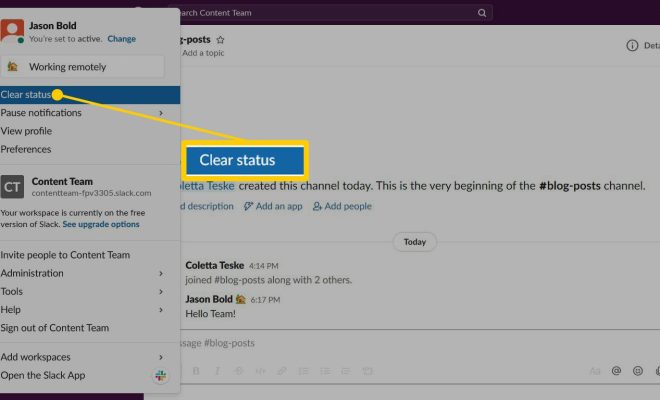Star the blog-posts channel

[220, 40]
